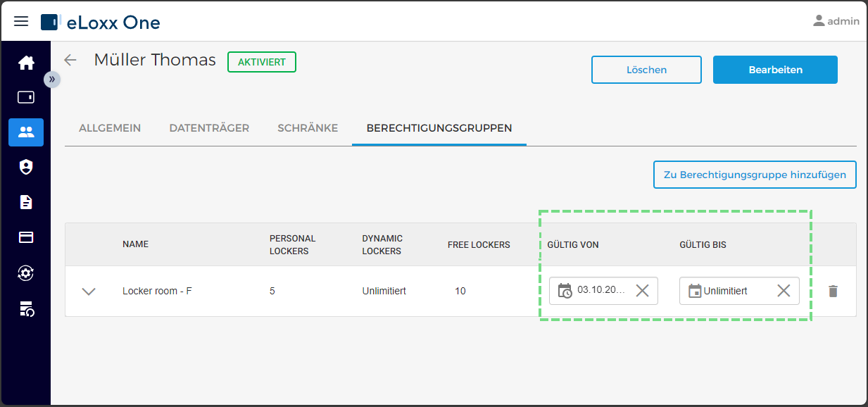Screen dimensions: 868x407
Task: Open the lockers section in sidebar
Action: [x=26, y=97]
